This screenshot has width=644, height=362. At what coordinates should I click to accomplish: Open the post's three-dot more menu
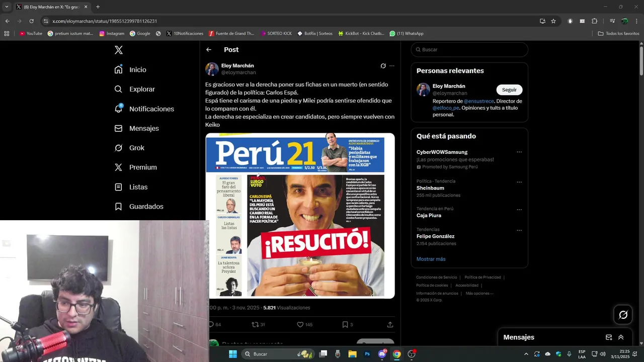[392, 66]
